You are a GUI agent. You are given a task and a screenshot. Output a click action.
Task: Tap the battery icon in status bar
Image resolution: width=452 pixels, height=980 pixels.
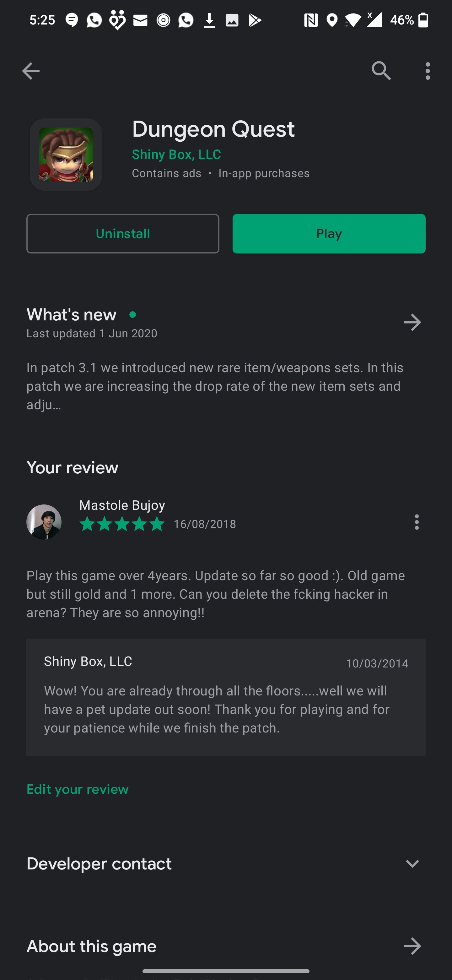423,20
